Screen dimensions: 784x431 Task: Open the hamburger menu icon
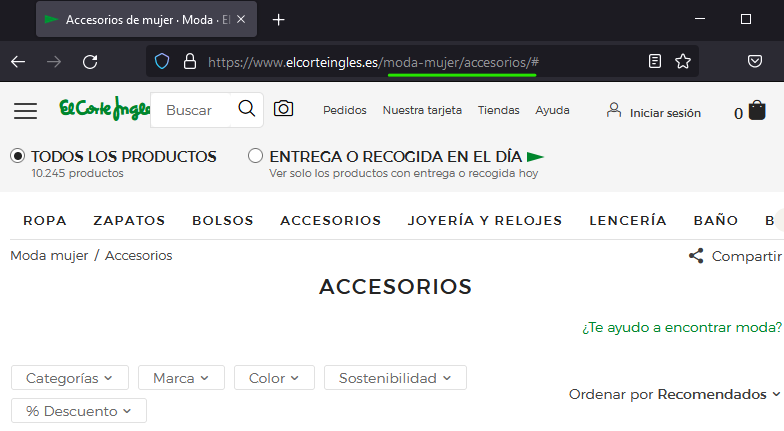coord(25,110)
